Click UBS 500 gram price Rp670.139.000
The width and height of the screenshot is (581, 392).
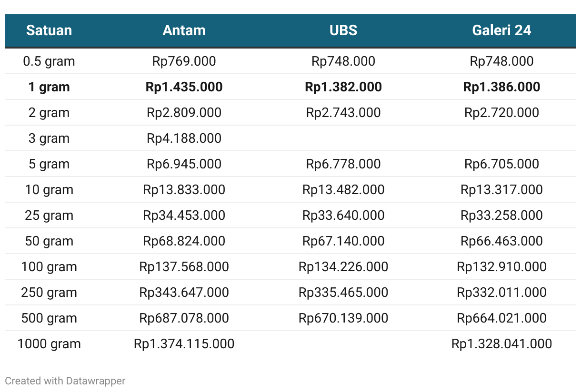pos(343,318)
